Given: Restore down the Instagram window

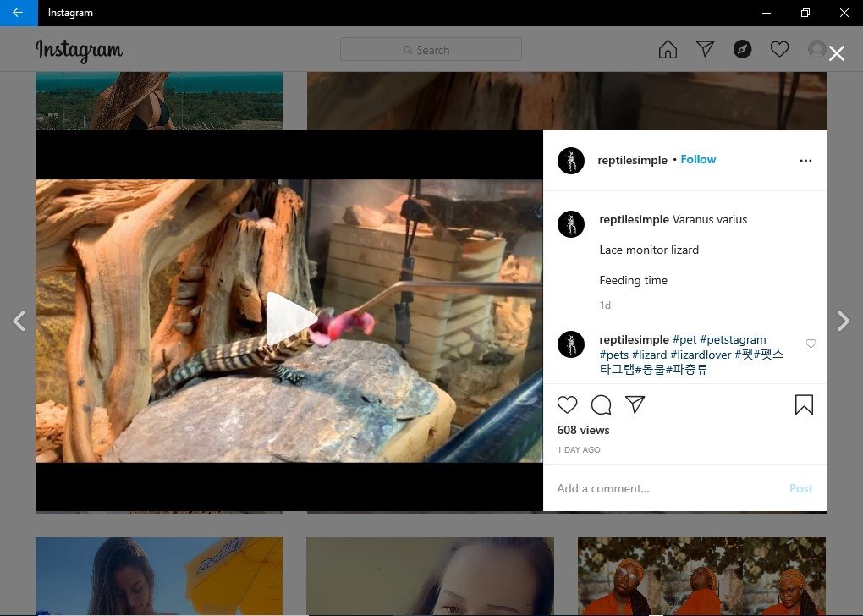Looking at the screenshot, I should [805, 13].
